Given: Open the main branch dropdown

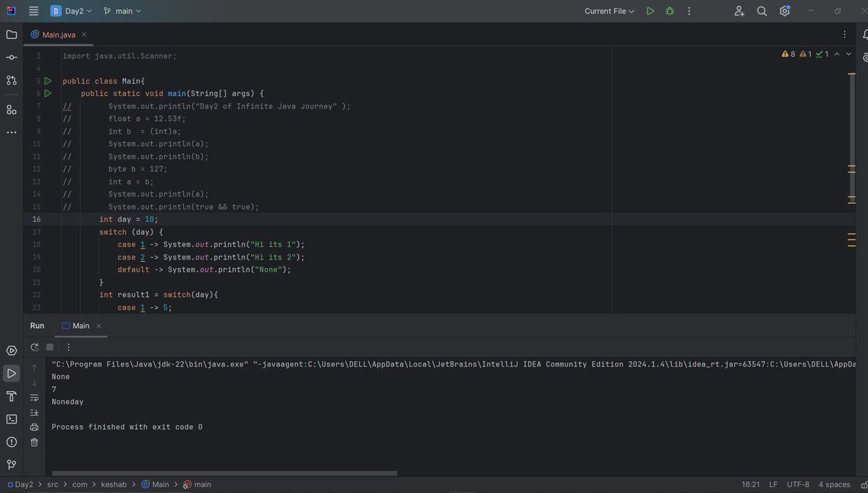Looking at the screenshot, I should pyautogui.click(x=122, y=11).
